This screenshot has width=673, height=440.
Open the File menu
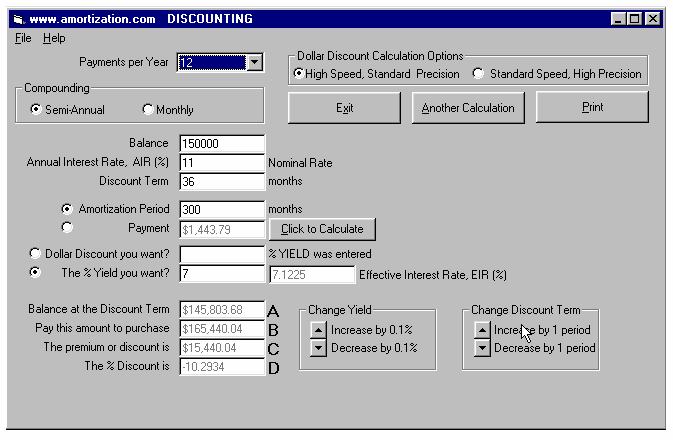coord(23,38)
